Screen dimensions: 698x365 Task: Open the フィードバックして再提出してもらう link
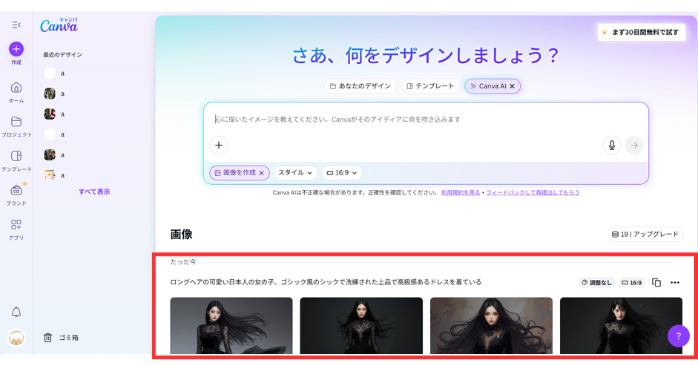[533, 193]
